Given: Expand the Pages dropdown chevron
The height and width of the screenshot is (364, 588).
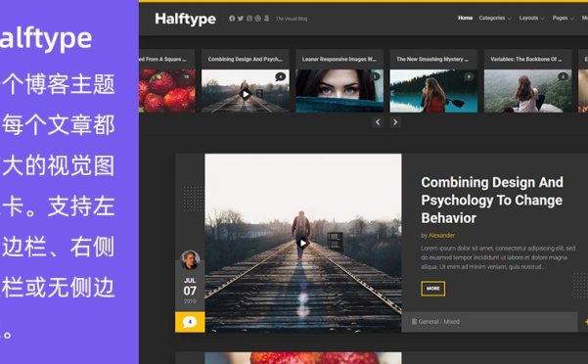Looking at the screenshot, I should [x=571, y=19].
